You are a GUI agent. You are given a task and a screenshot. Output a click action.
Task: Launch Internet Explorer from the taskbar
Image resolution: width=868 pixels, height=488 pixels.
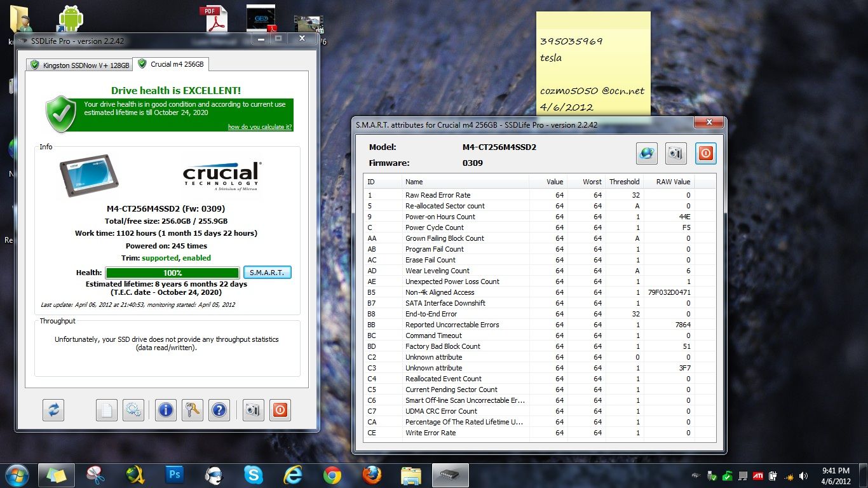292,475
